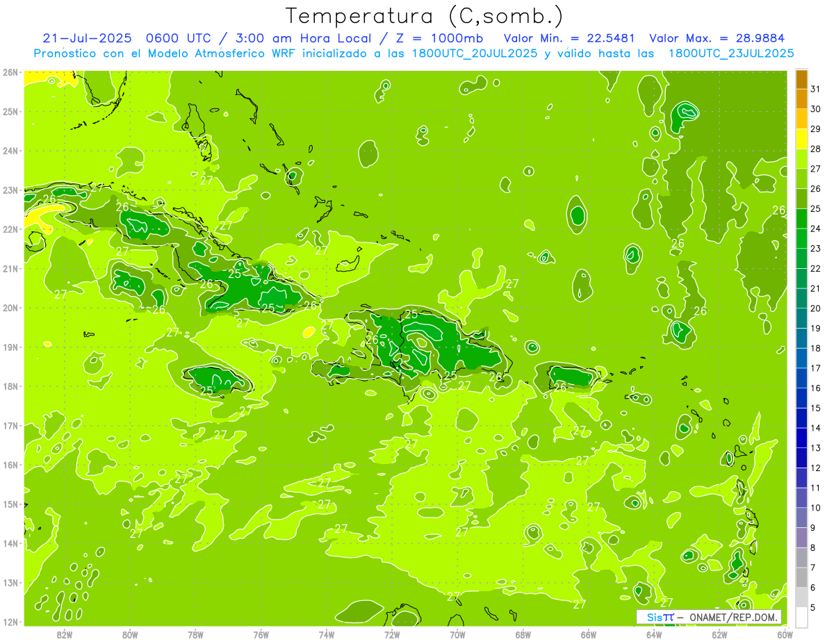Click the color scale label 29
Image resolution: width=834 pixels, height=644 pixels.
point(815,129)
